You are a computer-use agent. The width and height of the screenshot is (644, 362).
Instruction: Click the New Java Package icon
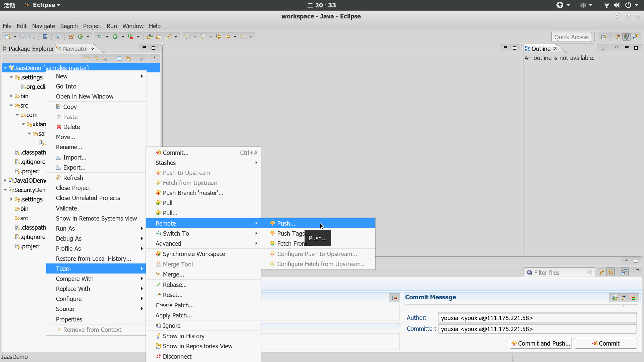(x=71, y=37)
